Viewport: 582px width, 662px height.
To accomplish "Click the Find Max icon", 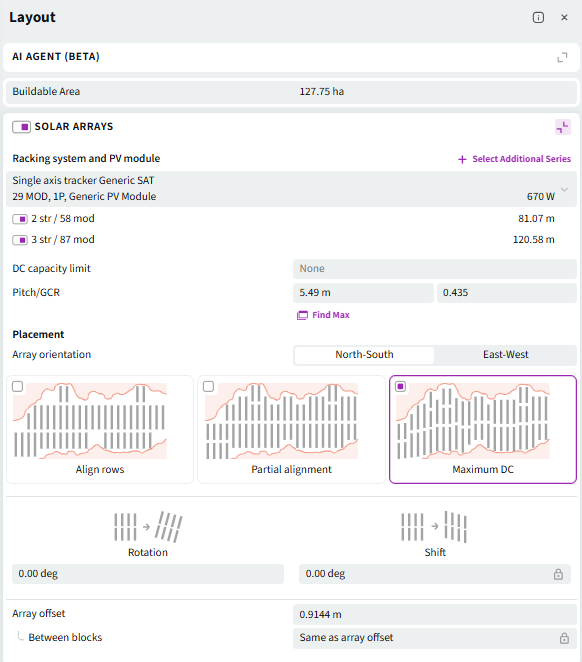I will pyautogui.click(x=302, y=315).
